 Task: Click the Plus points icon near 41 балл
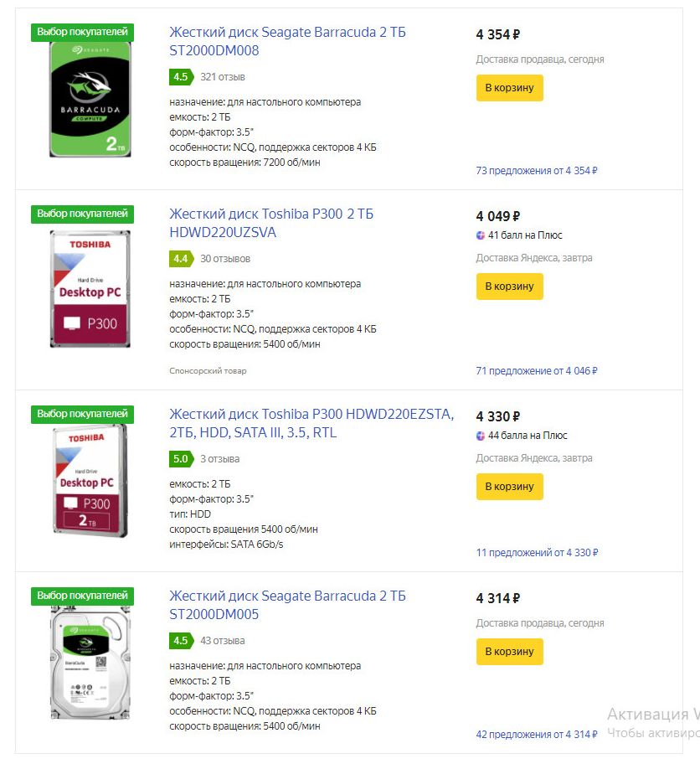(x=481, y=235)
